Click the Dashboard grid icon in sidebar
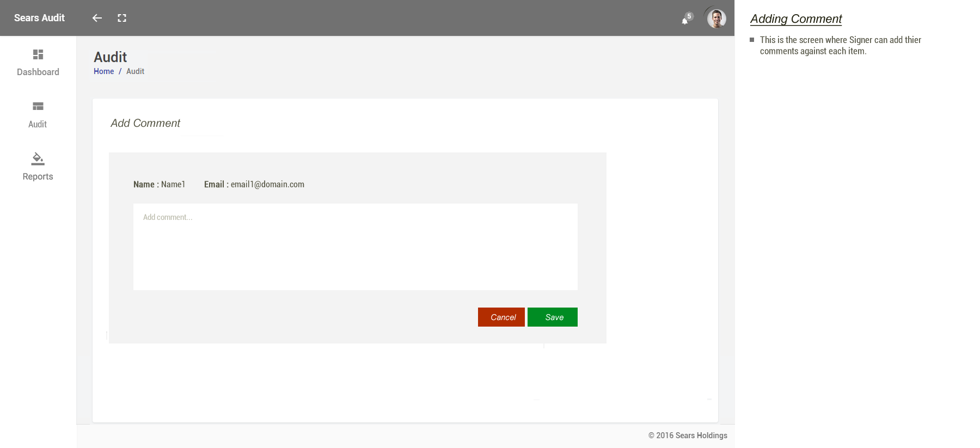 (38, 54)
